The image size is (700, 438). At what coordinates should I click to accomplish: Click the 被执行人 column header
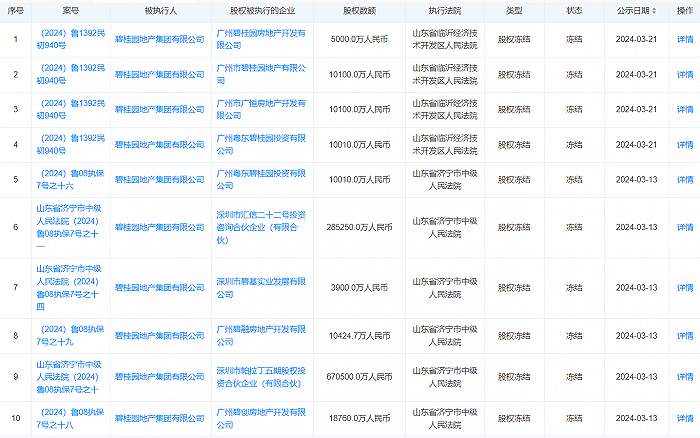pos(161,11)
